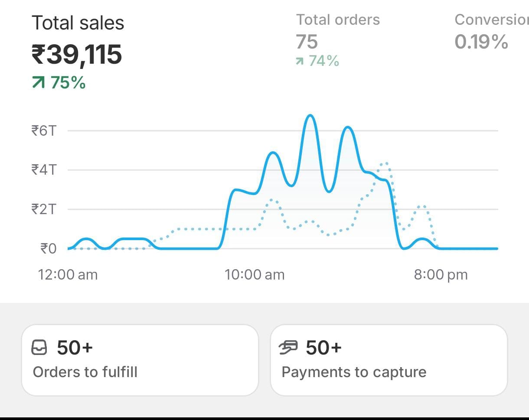Open the Orders to fulfill card
Image resolution: width=529 pixels, height=420 pixels.
coord(140,360)
